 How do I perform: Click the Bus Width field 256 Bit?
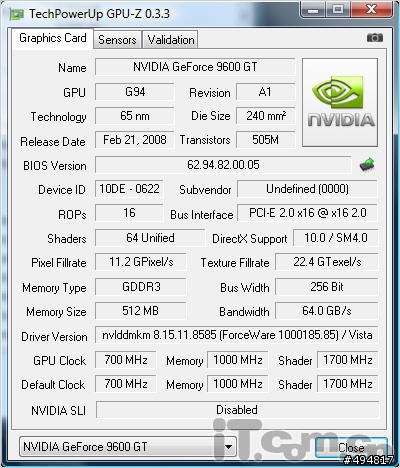(x=327, y=287)
